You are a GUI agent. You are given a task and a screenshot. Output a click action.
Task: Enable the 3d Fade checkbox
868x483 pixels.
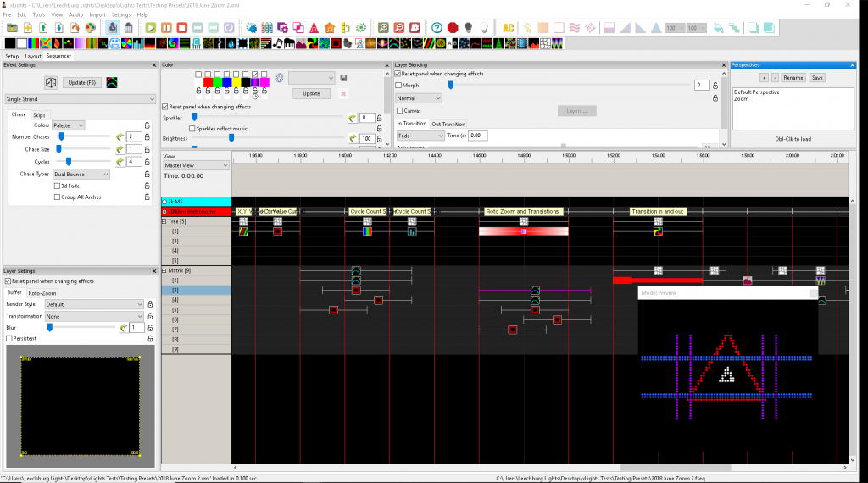click(x=57, y=186)
